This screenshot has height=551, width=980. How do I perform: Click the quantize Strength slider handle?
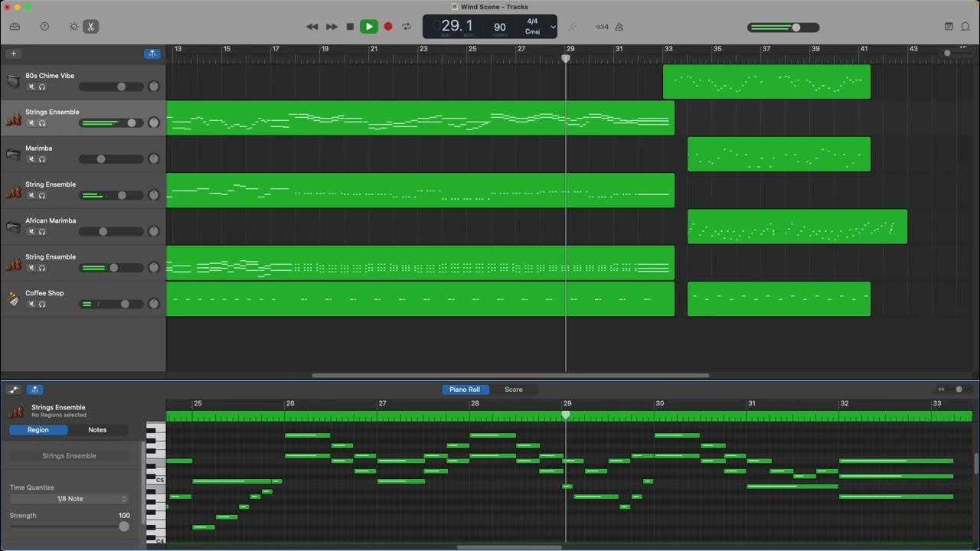124,527
